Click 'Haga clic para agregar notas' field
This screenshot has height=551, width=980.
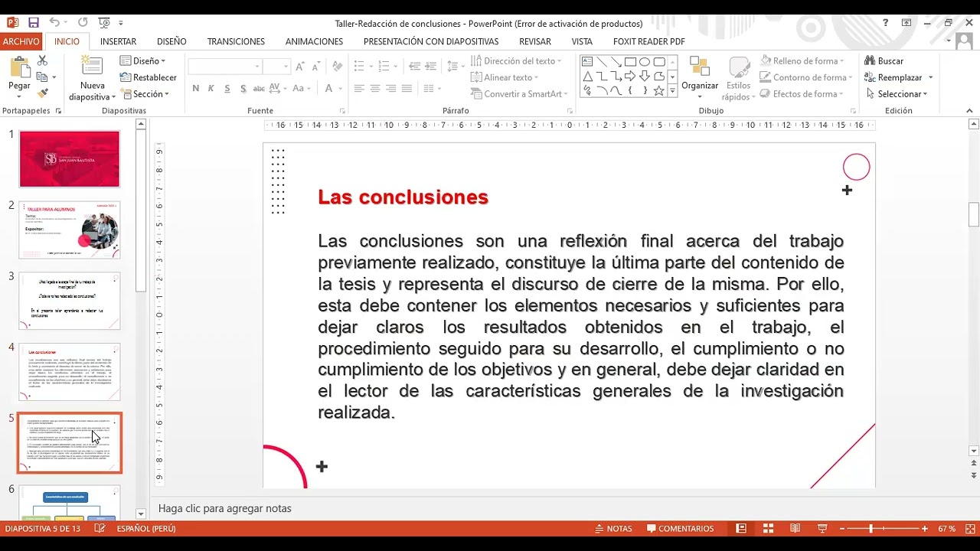tap(224, 508)
